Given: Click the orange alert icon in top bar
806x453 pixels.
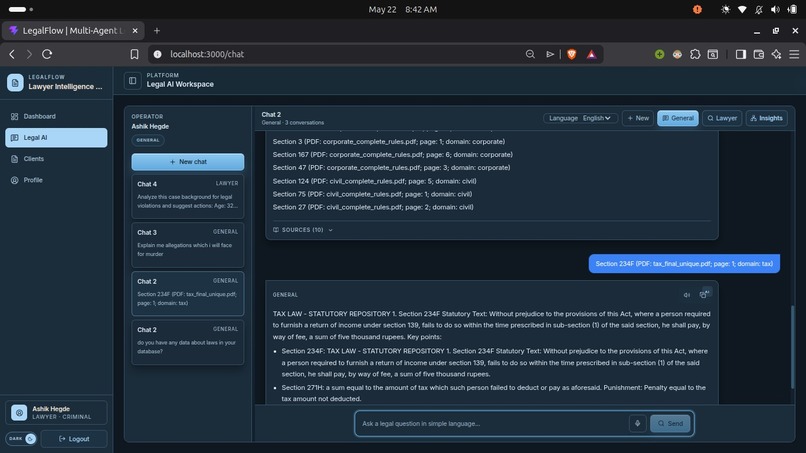Looking at the screenshot, I should (697, 9).
